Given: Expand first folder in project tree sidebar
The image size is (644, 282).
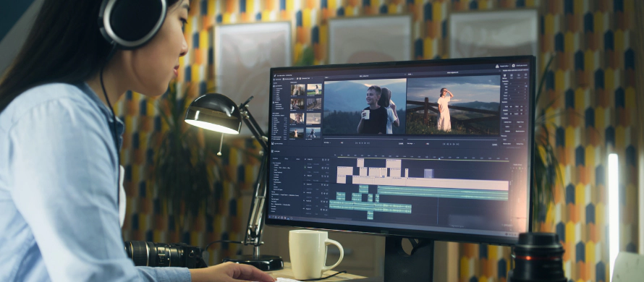Looking at the screenshot, I should [x=275, y=86].
